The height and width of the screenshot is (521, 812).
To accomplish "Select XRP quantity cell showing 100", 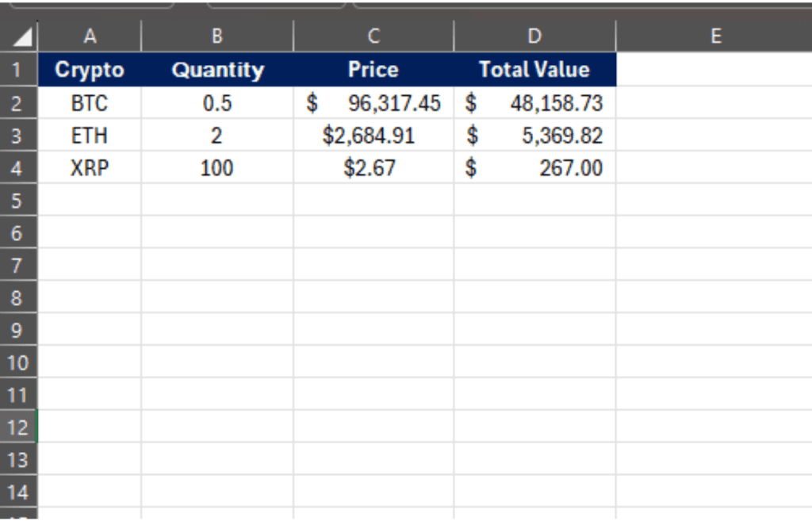I will pos(217,168).
